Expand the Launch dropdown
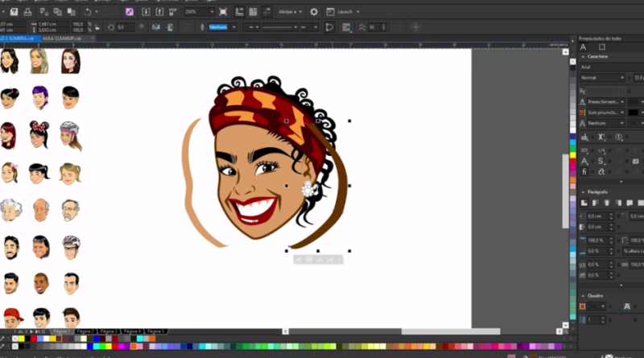644x358 pixels. click(x=357, y=12)
